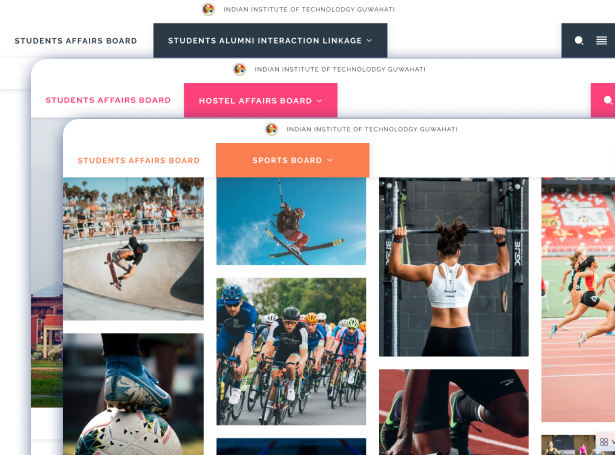Click the IIT logo above Sports Board
This screenshot has width=615, height=455.
tap(271, 129)
